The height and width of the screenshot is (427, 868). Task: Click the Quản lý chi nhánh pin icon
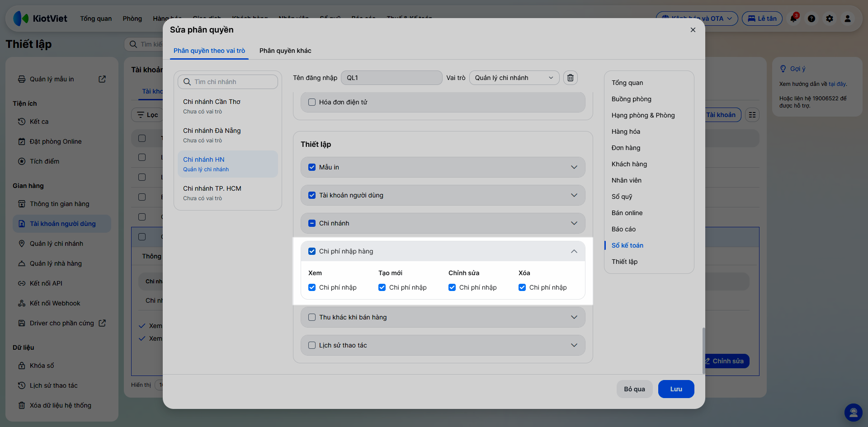(22, 244)
